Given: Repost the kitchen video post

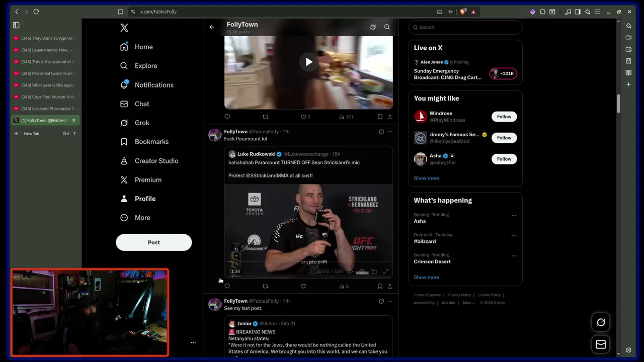Looking at the screenshot, I should 265,117.
